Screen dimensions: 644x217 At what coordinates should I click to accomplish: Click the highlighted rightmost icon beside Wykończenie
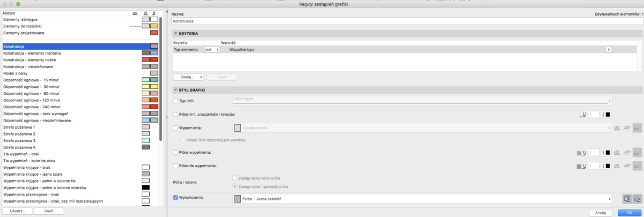[x=637, y=199]
